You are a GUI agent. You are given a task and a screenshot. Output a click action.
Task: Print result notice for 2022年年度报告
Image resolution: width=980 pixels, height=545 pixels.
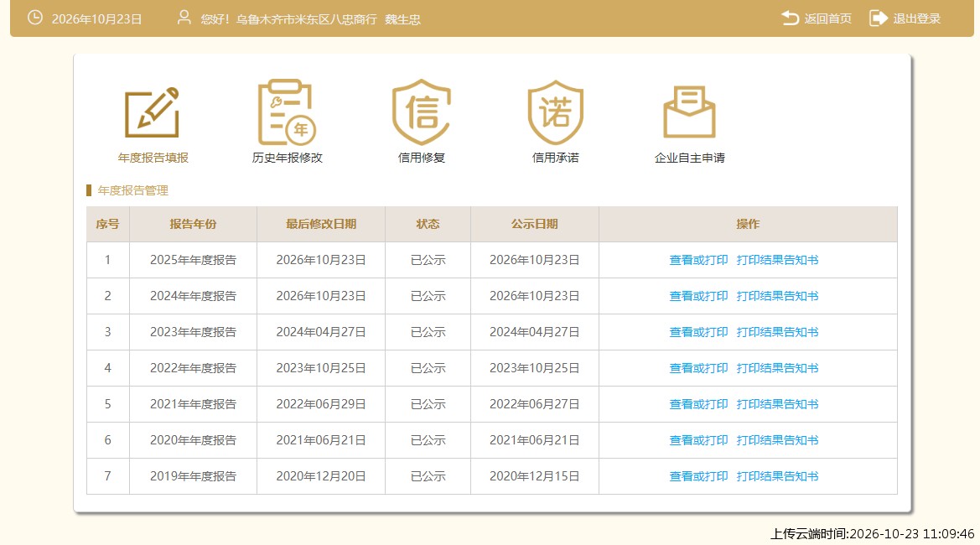point(777,368)
